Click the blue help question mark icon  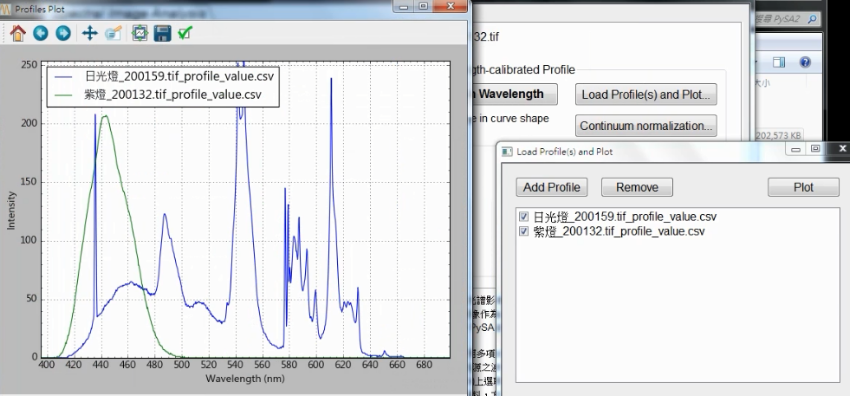pyautogui.click(x=804, y=62)
